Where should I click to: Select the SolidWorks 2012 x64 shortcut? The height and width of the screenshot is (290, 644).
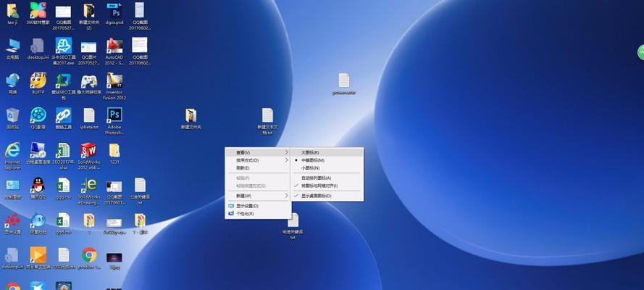pyautogui.click(x=88, y=150)
